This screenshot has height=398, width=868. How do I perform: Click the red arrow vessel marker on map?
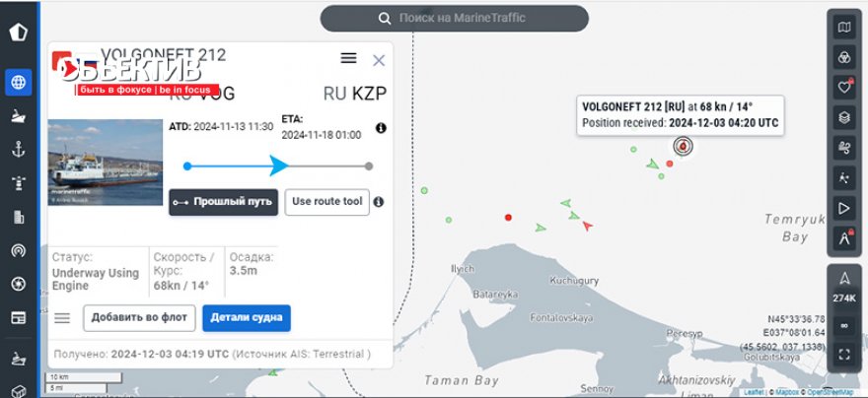tap(587, 226)
